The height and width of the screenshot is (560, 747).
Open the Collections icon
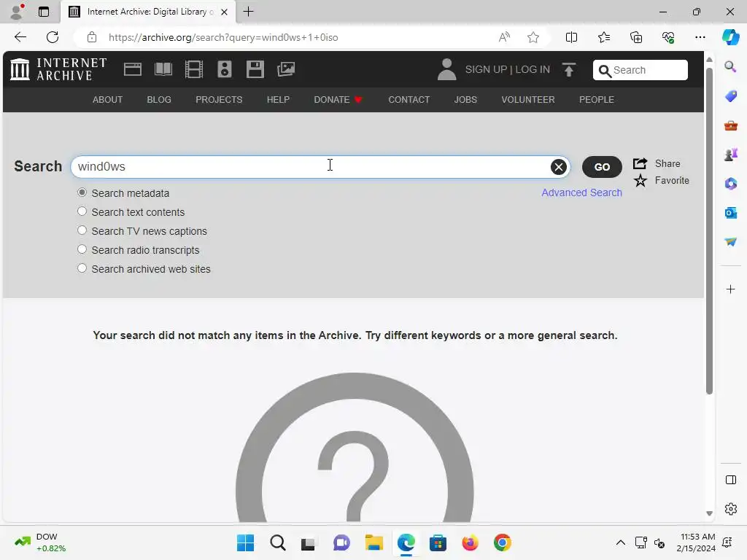[636, 37]
